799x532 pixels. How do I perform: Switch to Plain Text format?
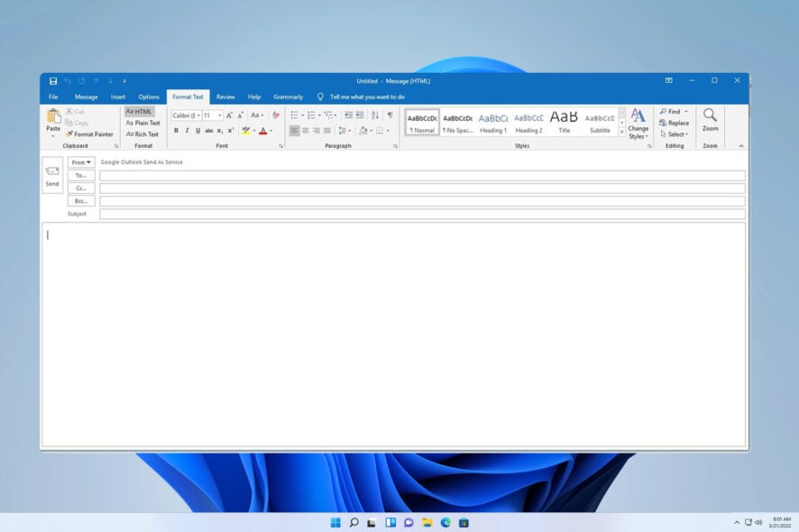(142, 123)
